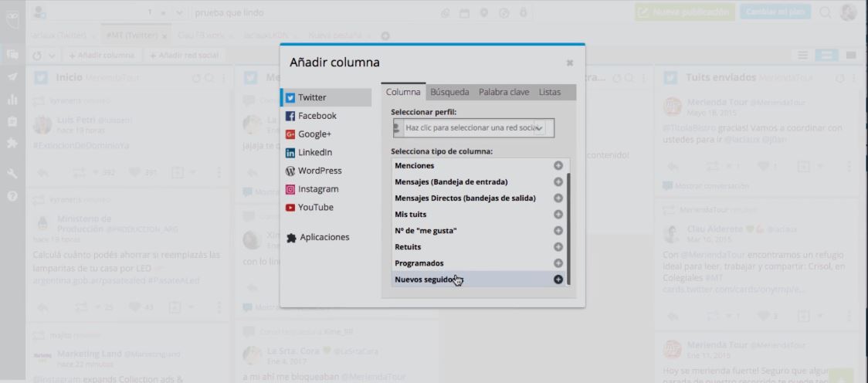The height and width of the screenshot is (383, 868).
Task: Switch to the Búsqueda tab
Action: click(x=449, y=92)
